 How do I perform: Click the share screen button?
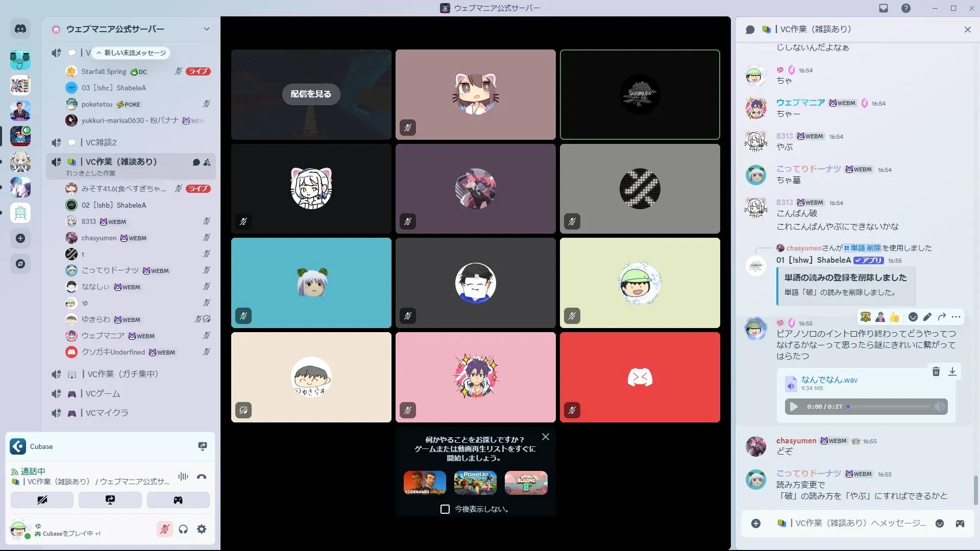pyautogui.click(x=110, y=500)
